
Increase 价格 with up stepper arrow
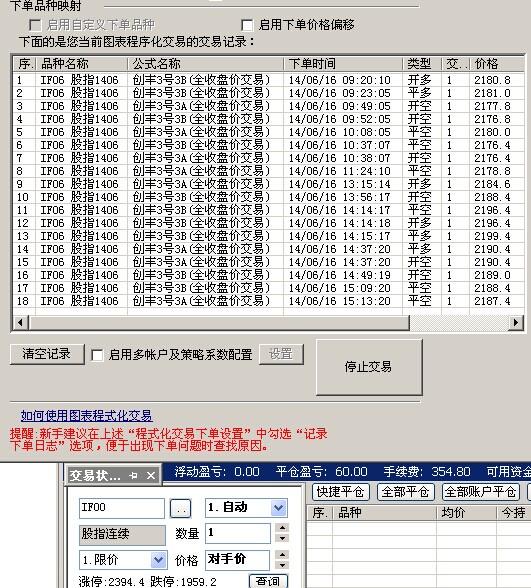click(x=282, y=554)
